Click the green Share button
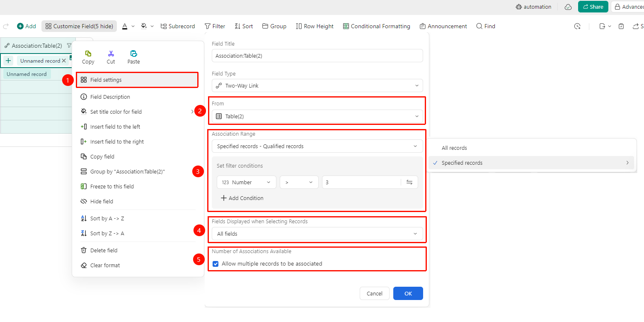 [593, 7]
